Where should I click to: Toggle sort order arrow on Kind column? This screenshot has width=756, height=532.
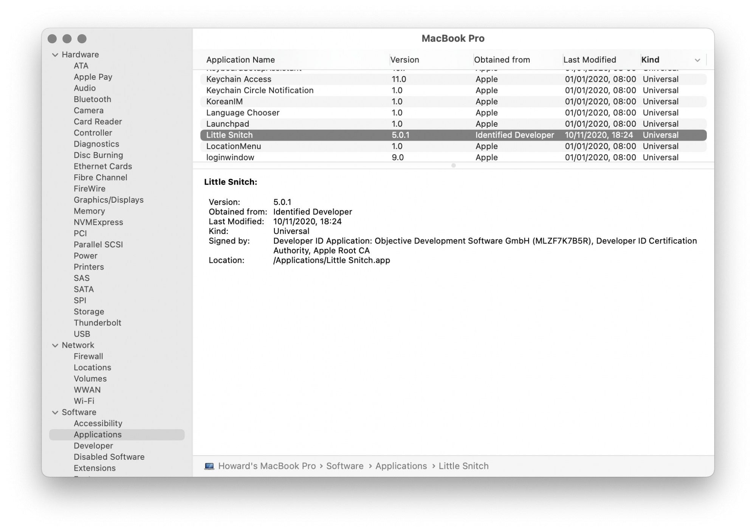(697, 60)
